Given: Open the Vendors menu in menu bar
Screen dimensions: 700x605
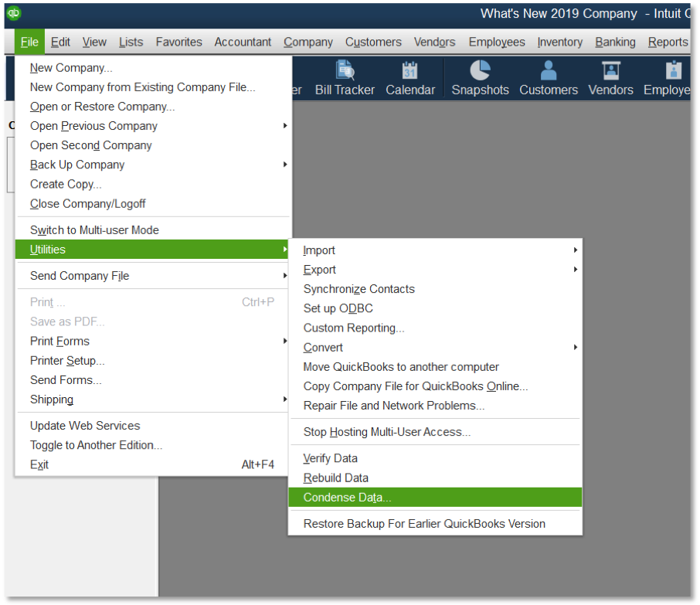Looking at the screenshot, I should pos(434,42).
